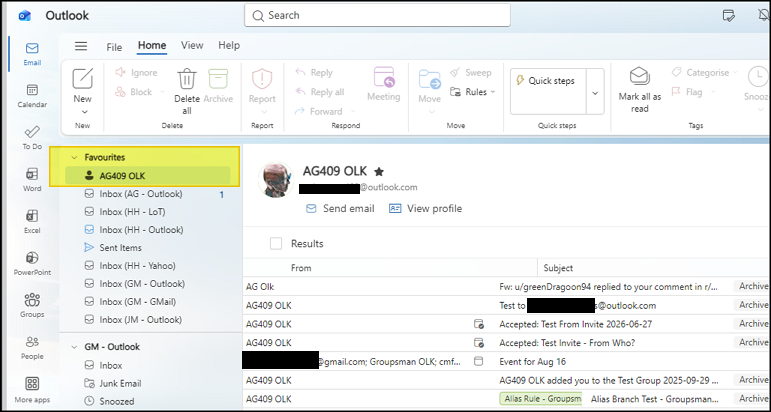This screenshot has width=771, height=412.
Task: Click the Ignore ribbon button
Action: click(x=136, y=73)
